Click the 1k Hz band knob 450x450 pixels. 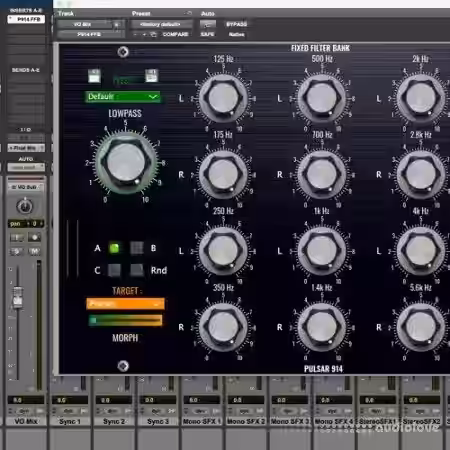coord(322,251)
